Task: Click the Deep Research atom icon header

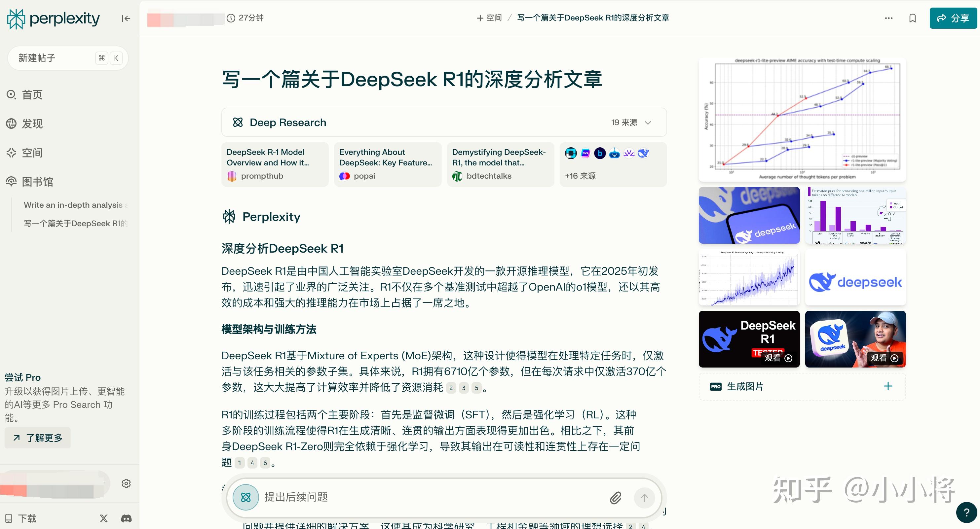Action: click(238, 123)
